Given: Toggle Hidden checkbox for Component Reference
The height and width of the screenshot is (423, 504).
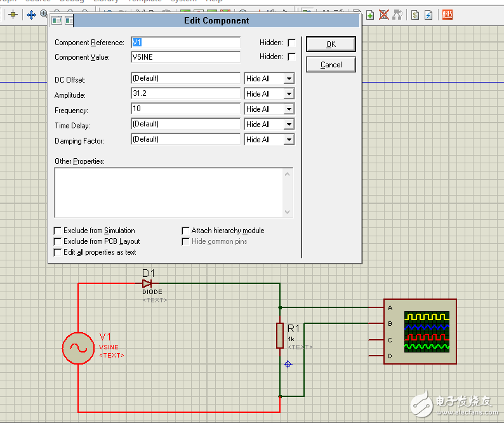Looking at the screenshot, I should pos(292,43).
